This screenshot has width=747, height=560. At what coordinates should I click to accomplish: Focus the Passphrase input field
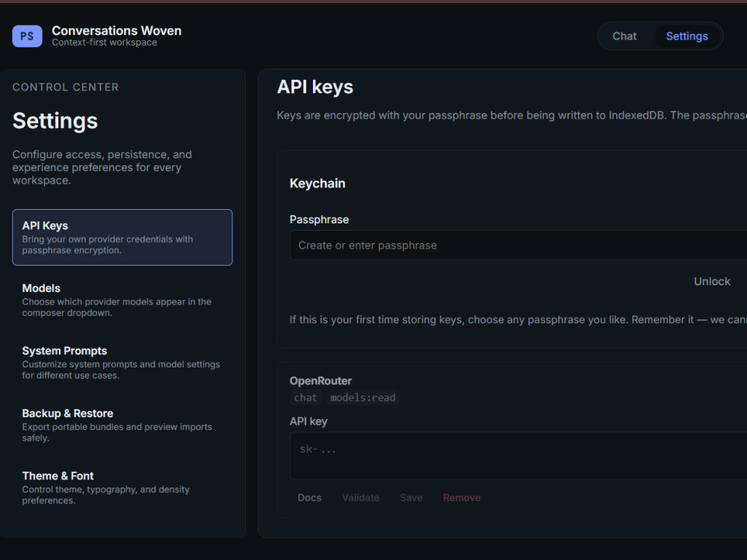[x=518, y=245]
